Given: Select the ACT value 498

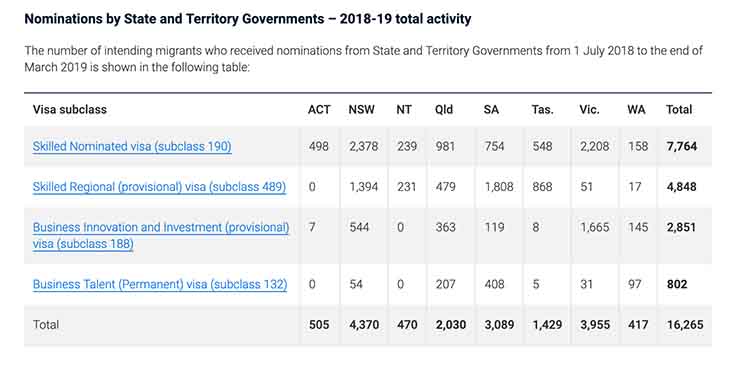Looking at the screenshot, I should coord(319,146).
